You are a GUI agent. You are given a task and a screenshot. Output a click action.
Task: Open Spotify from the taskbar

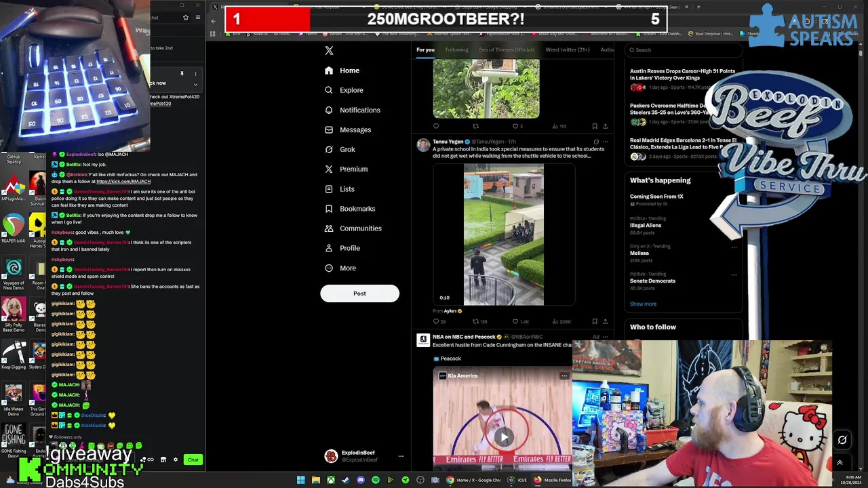376,480
